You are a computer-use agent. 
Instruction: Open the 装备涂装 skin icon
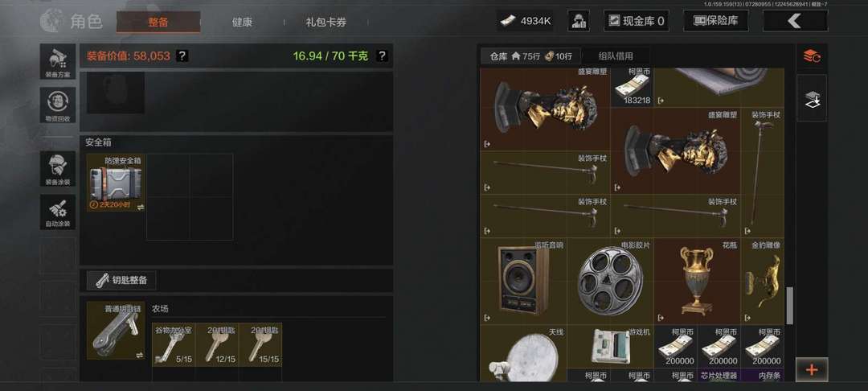[x=58, y=168]
